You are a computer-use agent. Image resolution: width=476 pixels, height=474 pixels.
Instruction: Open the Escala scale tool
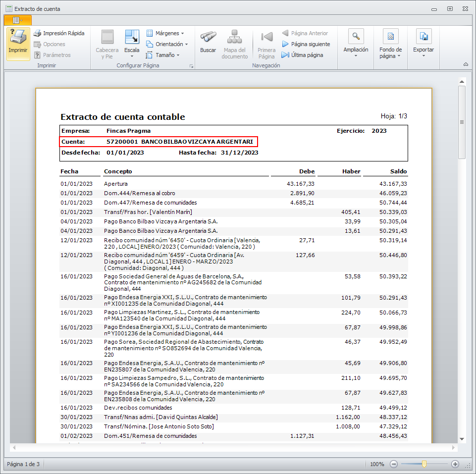point(132,37)
